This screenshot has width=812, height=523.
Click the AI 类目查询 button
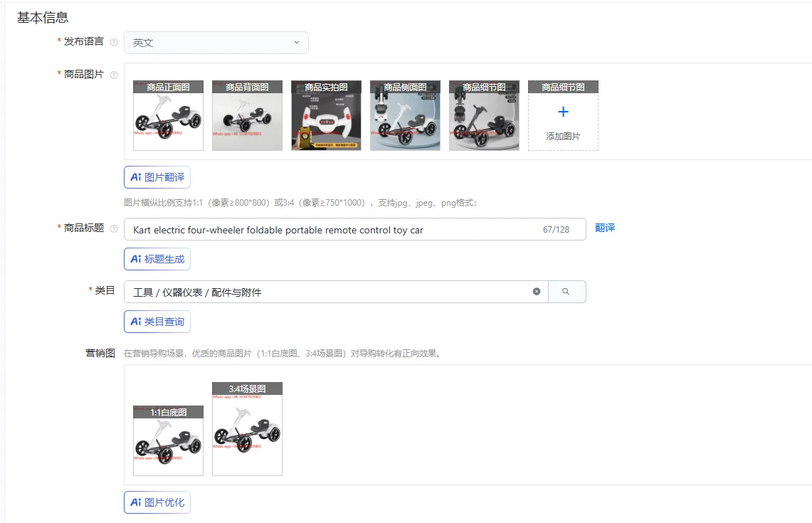point(157,322)
